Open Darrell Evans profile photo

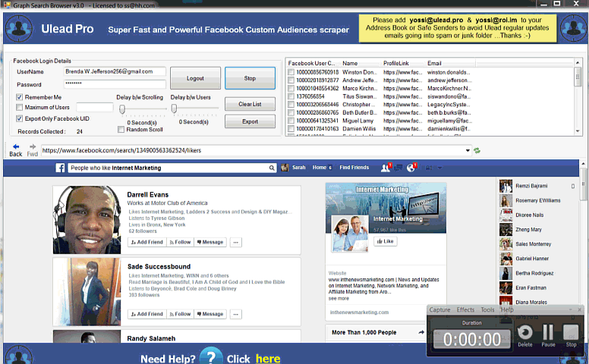point(87,220)
